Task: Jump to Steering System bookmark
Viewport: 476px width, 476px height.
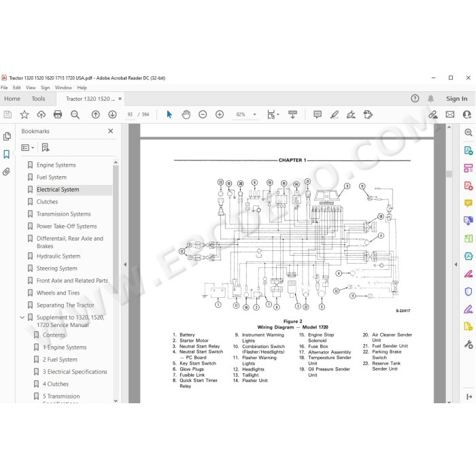Action: tap(56, 269)
